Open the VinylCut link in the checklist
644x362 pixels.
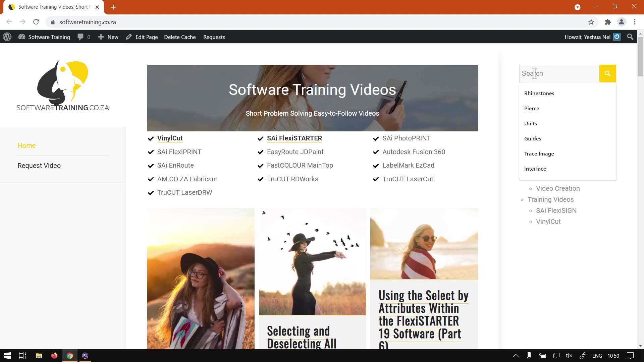coord(170,138)
